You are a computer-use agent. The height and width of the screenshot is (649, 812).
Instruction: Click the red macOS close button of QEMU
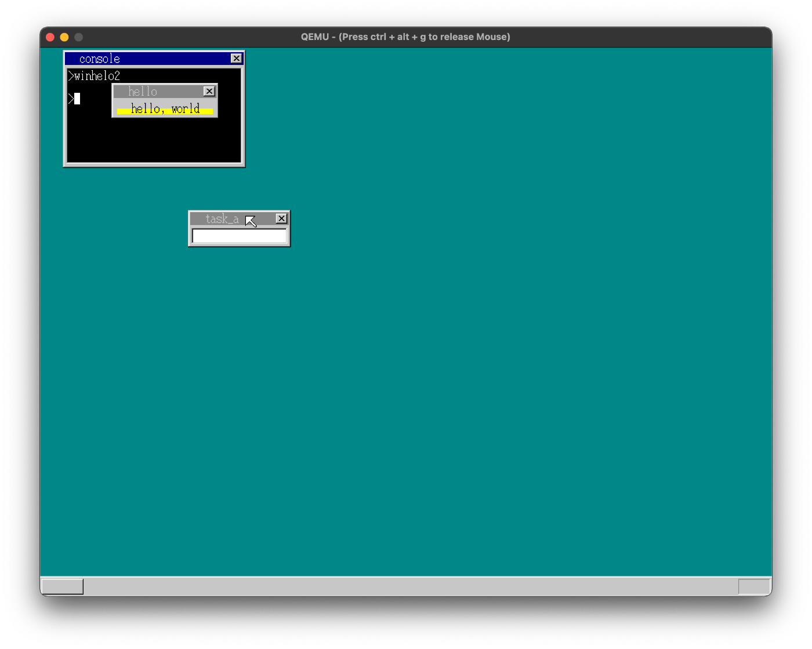tap(50, 37)
